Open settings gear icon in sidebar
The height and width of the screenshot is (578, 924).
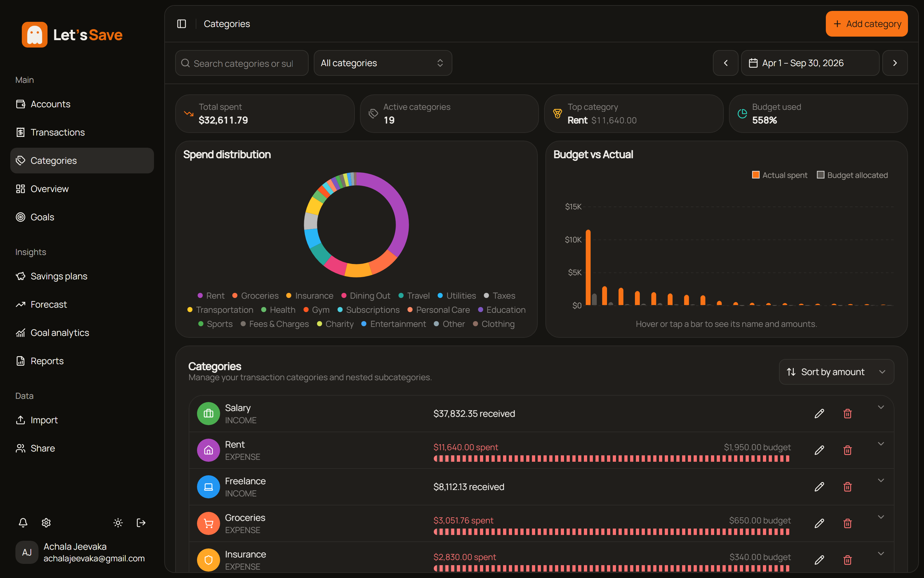click(x=46, y=522)
